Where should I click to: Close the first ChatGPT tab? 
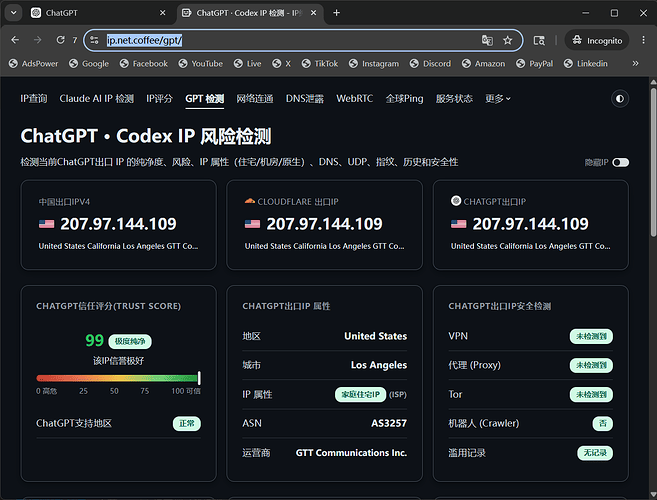tap(163, 13)
